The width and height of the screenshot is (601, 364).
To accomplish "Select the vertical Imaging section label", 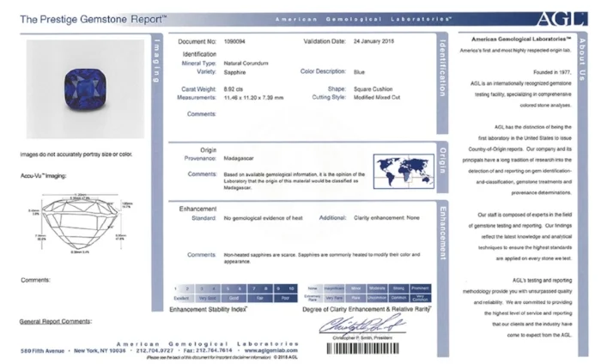I will (157, 61).
